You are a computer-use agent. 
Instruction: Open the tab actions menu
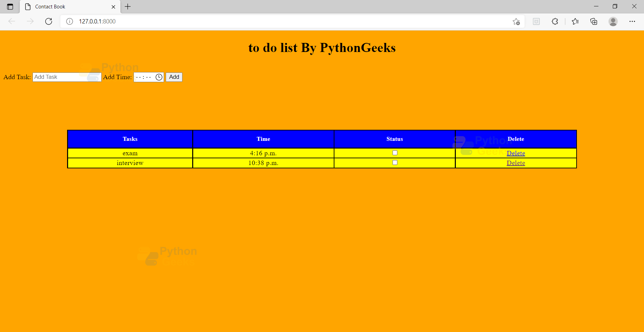pos(10,6)
